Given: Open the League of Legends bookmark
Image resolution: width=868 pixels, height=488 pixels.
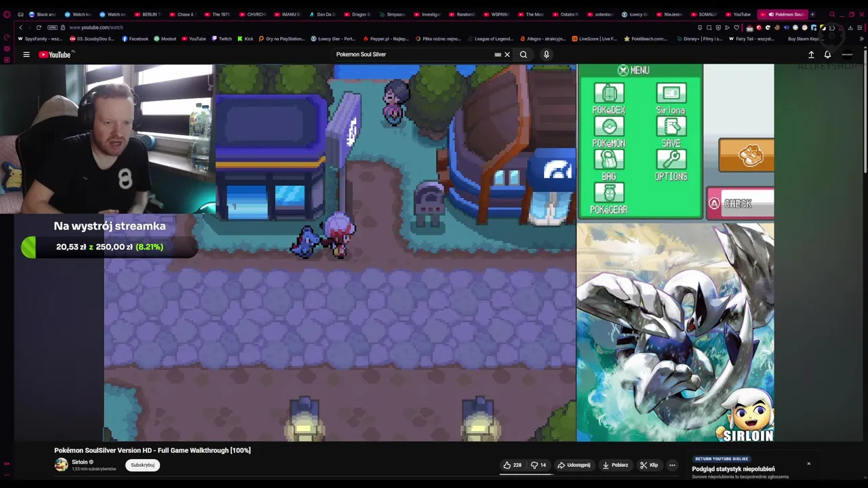Looking at the screenshot, I should [x=490, y=39].
